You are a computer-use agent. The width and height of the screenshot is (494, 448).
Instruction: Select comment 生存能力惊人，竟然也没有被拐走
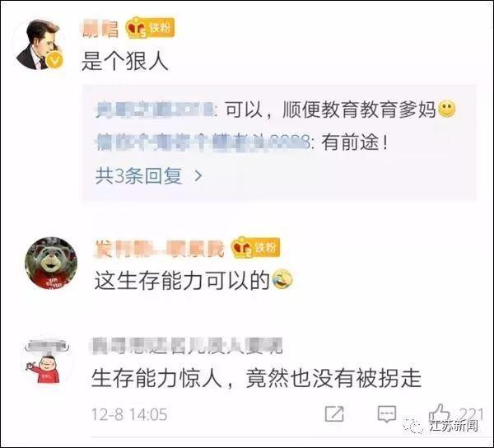tap(256, 378)
